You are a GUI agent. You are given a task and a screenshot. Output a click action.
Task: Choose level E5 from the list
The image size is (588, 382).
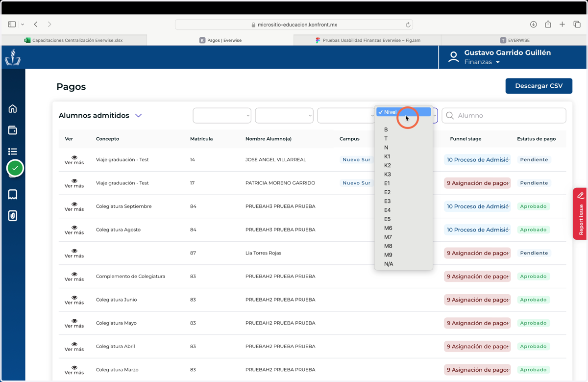[404, 219]
